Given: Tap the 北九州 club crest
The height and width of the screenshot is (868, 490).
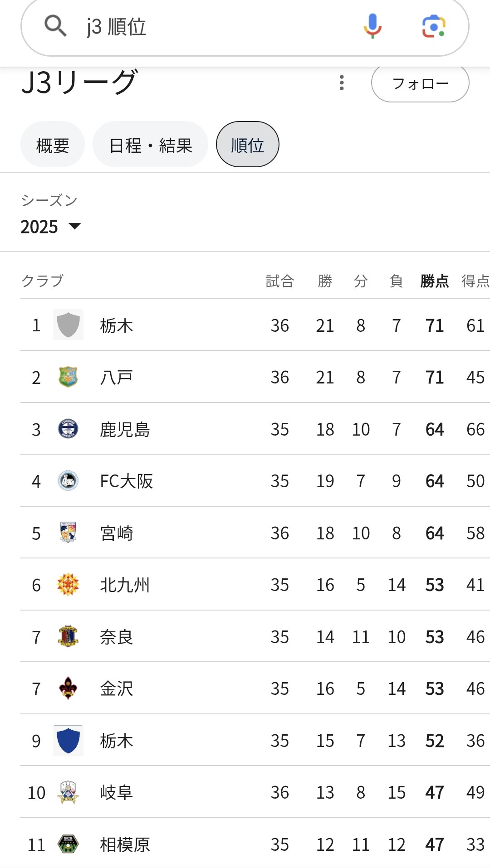Looking at the screenshot, I should point(68,585).
